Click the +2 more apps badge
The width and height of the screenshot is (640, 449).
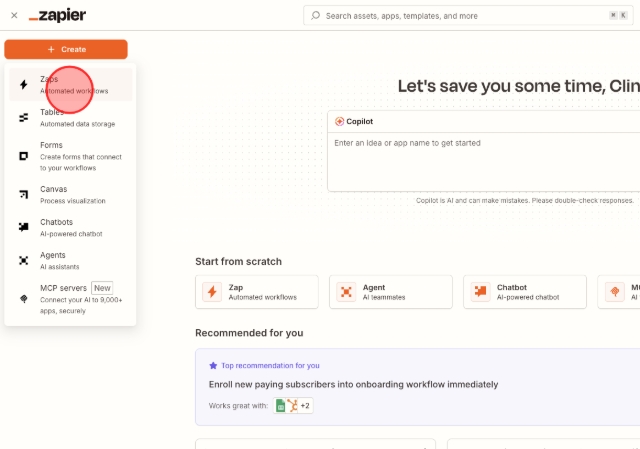pyautogui.click(x=305, y=406)
